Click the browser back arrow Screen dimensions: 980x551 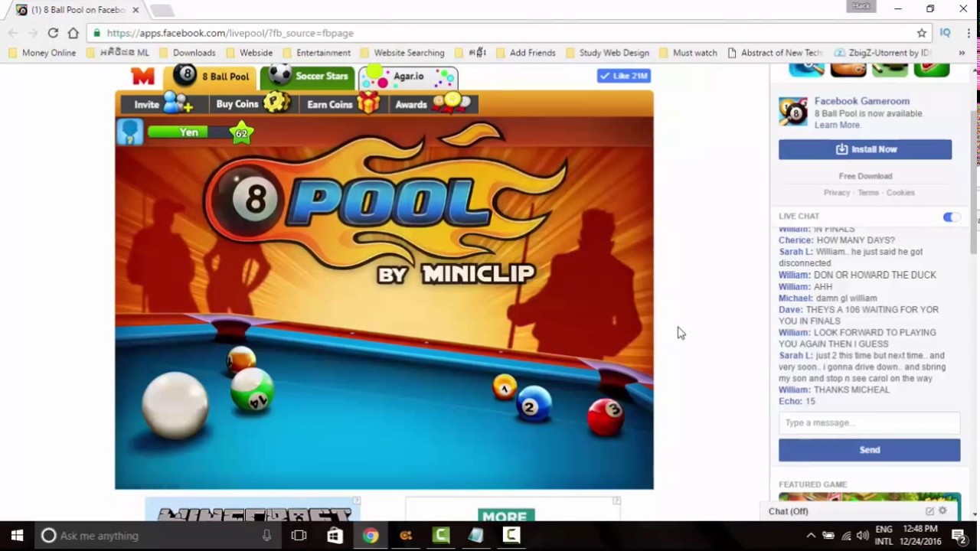(13, 33)
